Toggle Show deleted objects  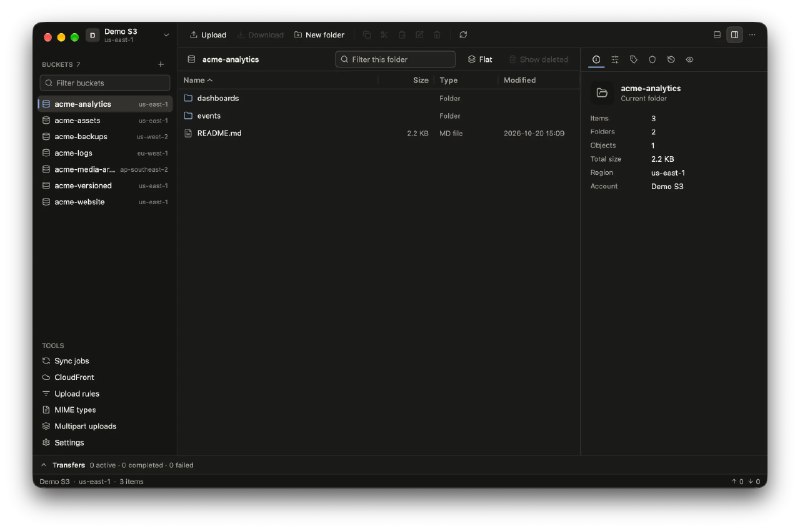point(539,59)
